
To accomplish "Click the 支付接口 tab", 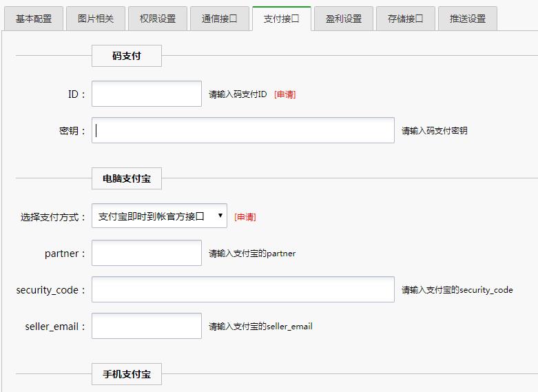I will point(282,19).
